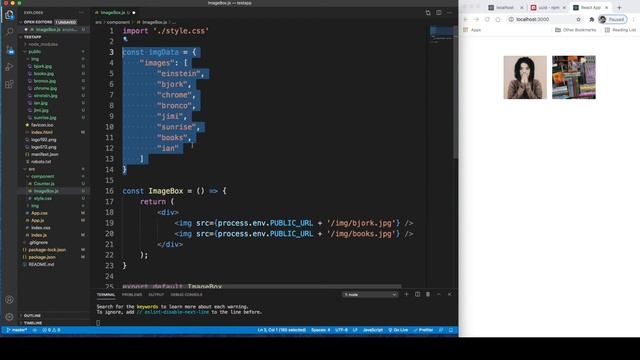Kill terminal with the trash icon
Viewport: 640px width, 360px height.
tap(428, 294)
